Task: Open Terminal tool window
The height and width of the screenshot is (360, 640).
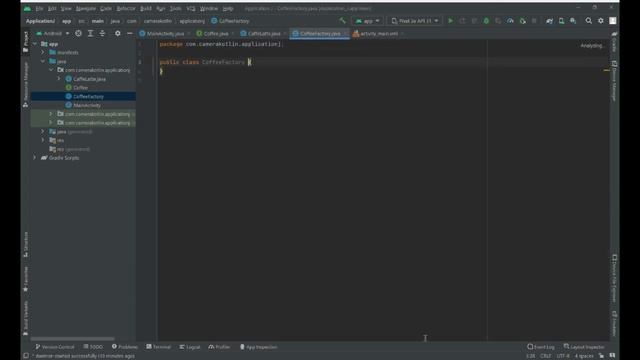Action: pos(158,347)
